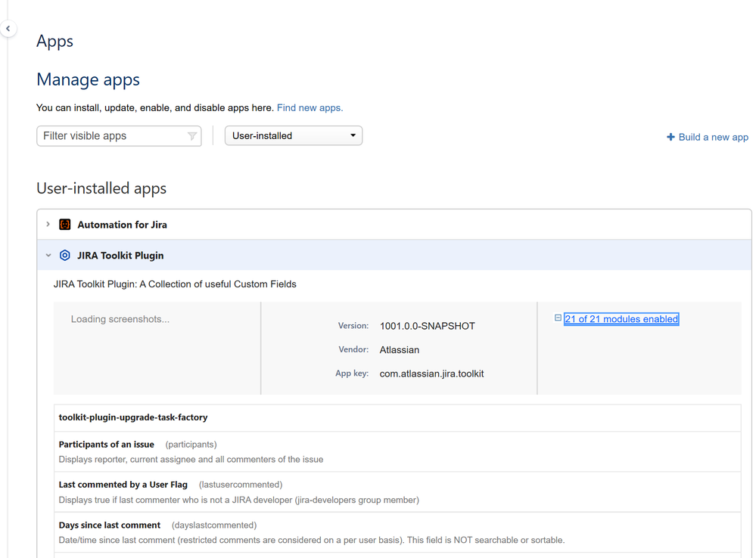Click the filter funnel icon in the search box
The width and height of the screenshot is (756, 558).
192,136
